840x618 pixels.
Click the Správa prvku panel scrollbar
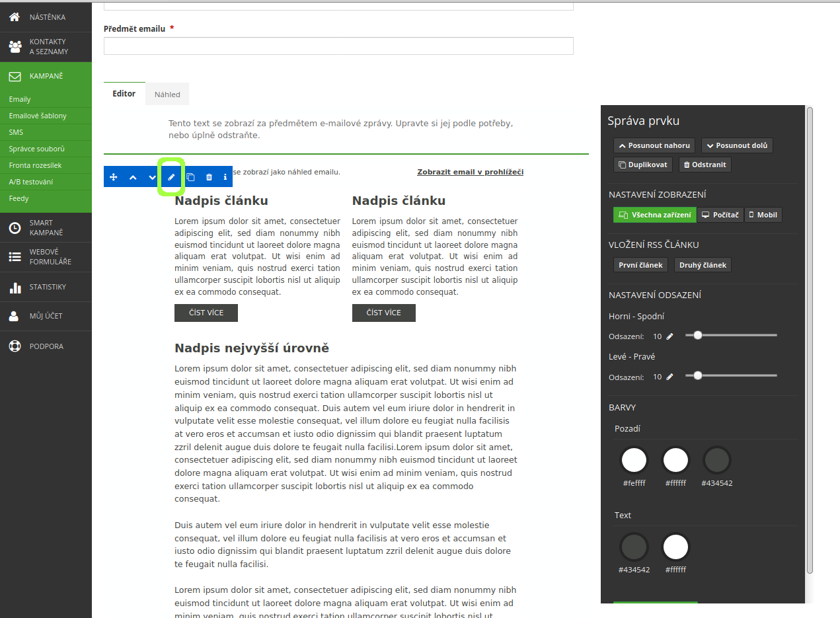[810, 340]
